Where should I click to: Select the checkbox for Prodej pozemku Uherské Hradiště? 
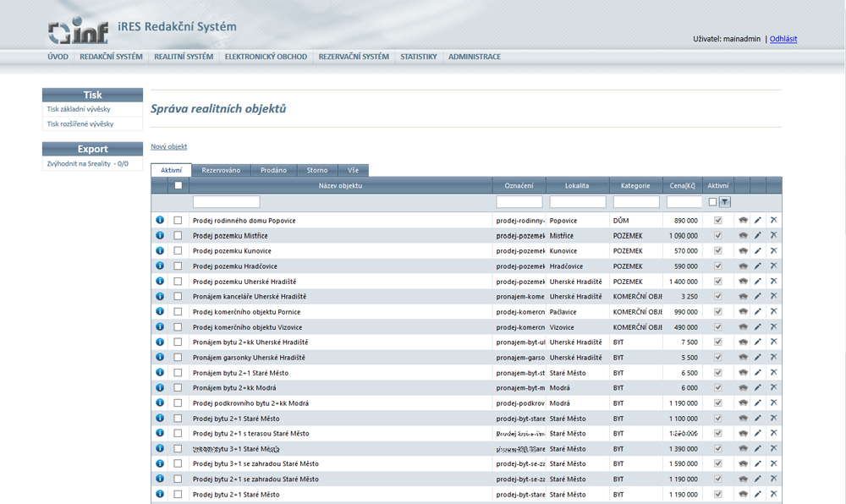coord(178,282)
